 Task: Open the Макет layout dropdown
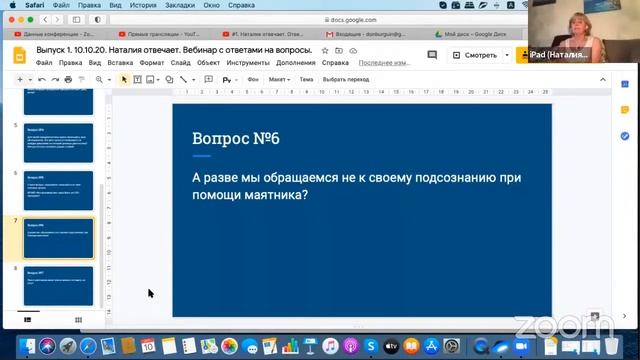click(x=279, y=80)
